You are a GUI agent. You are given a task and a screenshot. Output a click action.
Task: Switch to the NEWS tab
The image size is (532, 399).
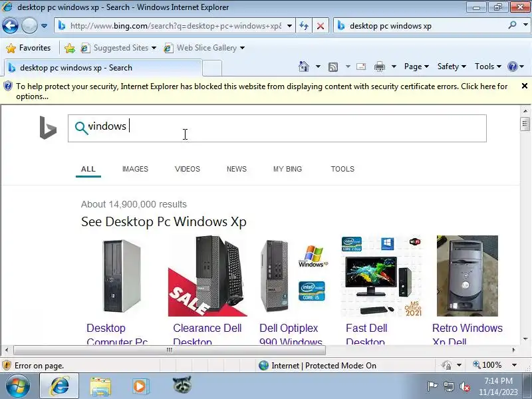(237, 169)
